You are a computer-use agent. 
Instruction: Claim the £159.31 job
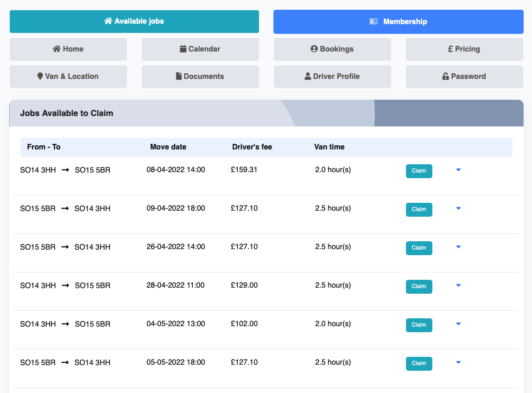click(x=419, y=171)
